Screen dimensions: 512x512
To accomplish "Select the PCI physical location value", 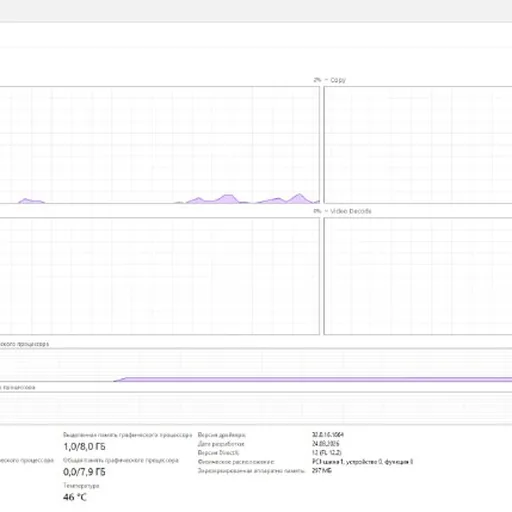I will (362, 462).
